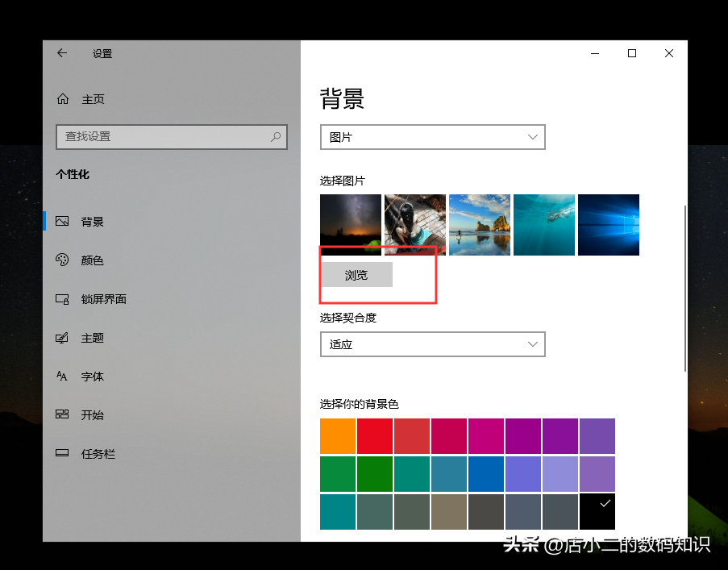Minimize the Settings window

click(x=595, y=53)
